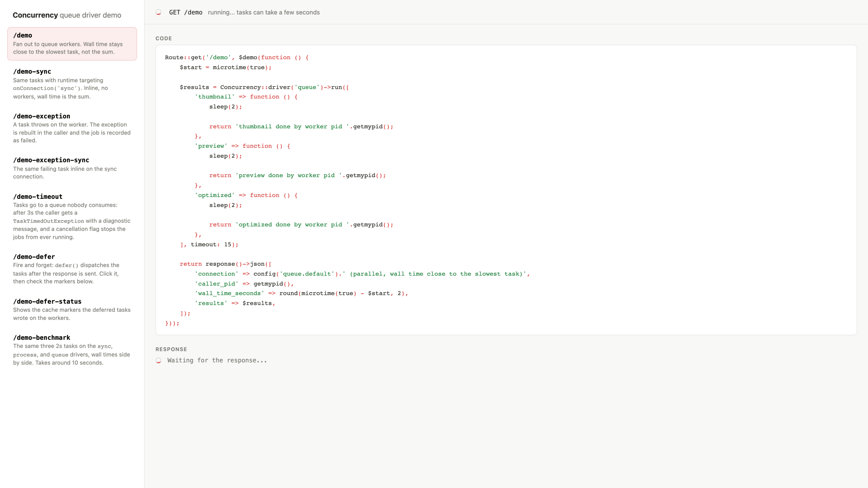Click the spinner icon beside GET /demo
The image size is (868, 488).
click(x=158, y=12)
